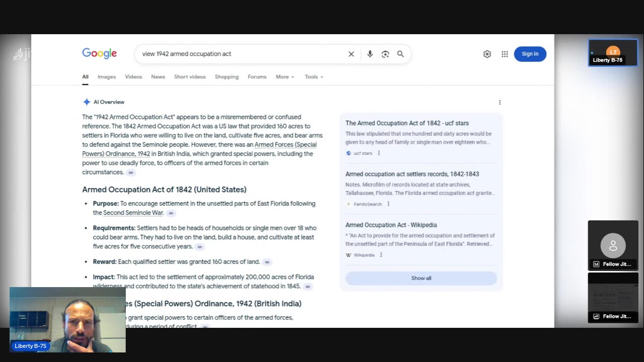Switch to the Images tab
Viewport: 644px width, 362px height.
[107, 77]
